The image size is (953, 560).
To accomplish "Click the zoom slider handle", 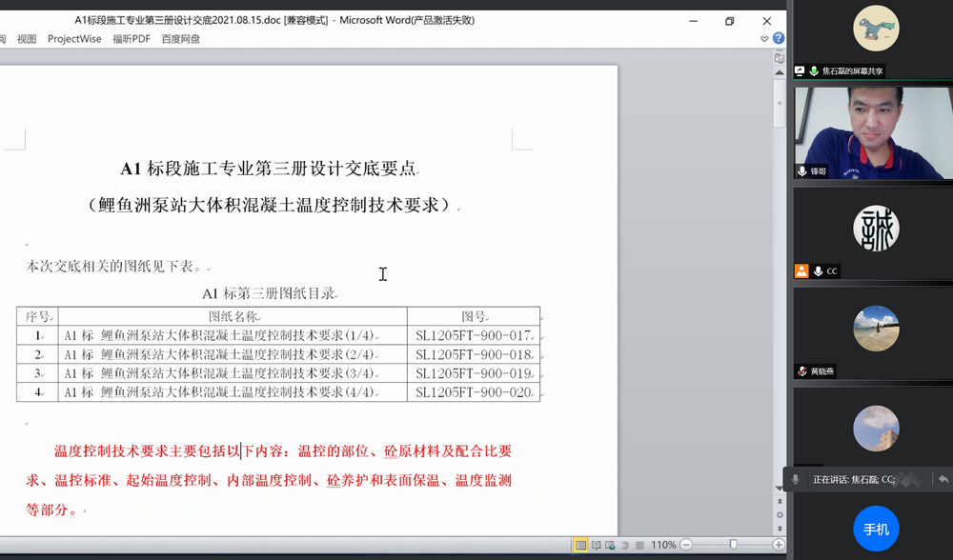I will 732,545.
